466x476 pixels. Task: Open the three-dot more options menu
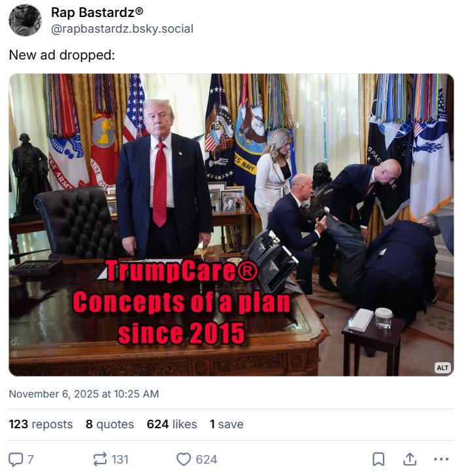441,459
